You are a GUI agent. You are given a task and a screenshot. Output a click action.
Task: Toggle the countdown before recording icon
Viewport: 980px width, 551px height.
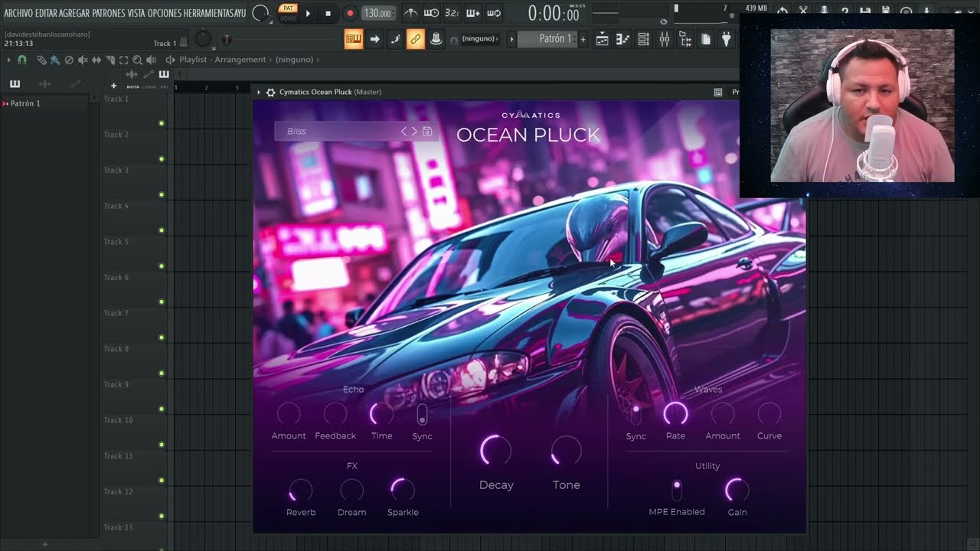tap(452, 13)
